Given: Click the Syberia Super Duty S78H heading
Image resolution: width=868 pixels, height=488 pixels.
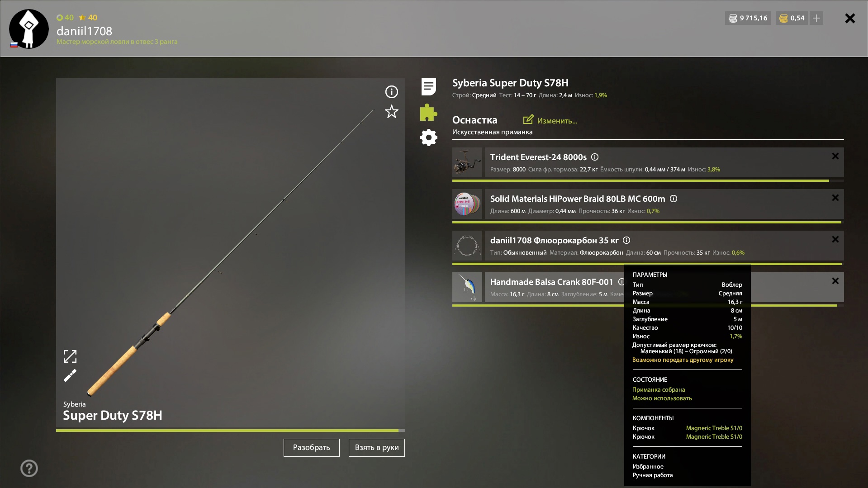Looking at the screenshot, I should [x=510, y=83].
